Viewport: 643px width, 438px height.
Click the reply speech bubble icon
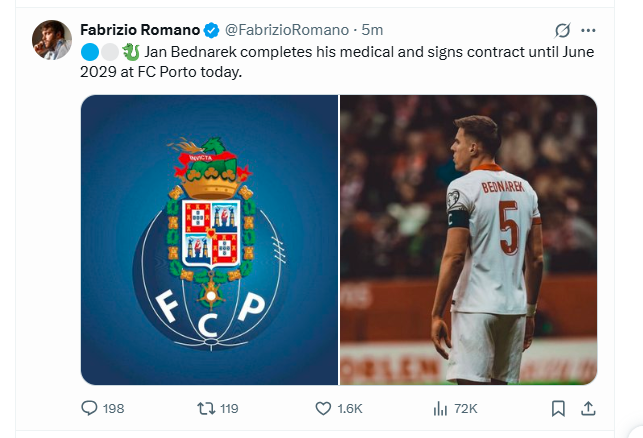pos(89,408)
